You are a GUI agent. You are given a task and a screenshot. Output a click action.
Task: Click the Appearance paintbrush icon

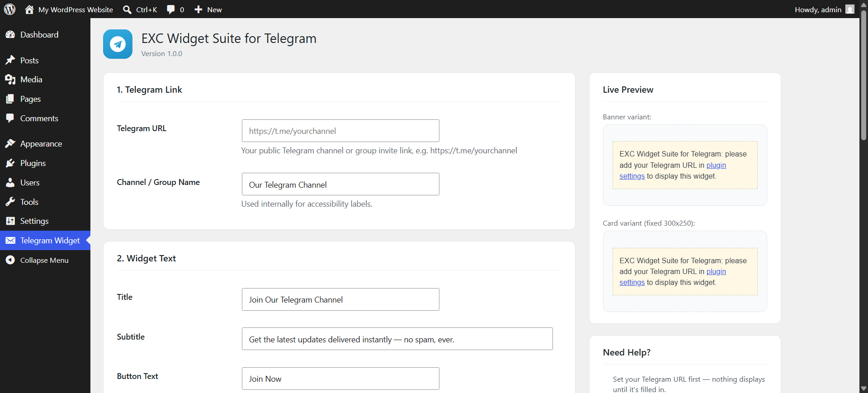point(10,144)
